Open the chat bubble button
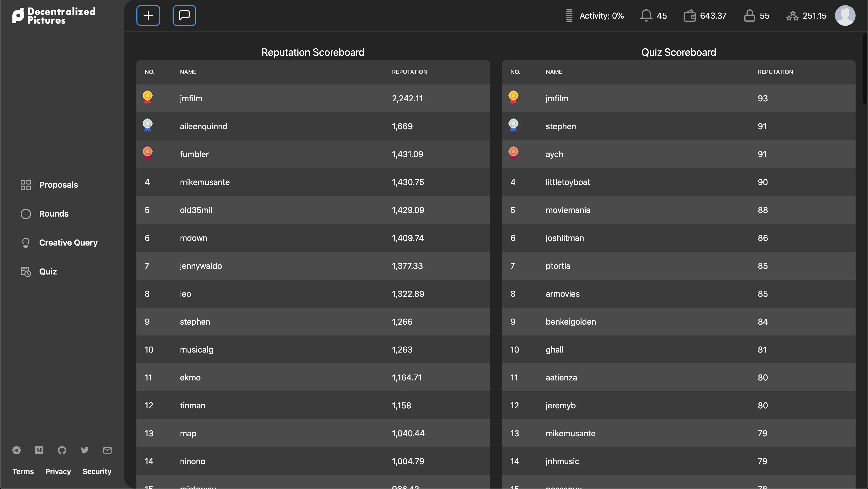 click(x=184, y=15)
